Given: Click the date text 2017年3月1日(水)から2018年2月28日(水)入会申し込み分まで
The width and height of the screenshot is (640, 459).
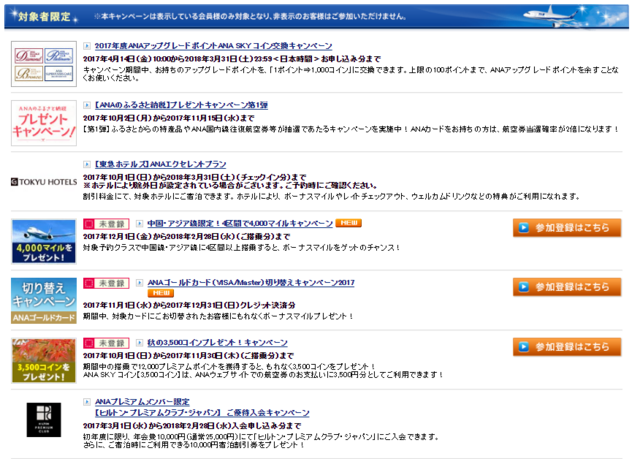Looking at the screenshot, I should (x=192, y=426).
